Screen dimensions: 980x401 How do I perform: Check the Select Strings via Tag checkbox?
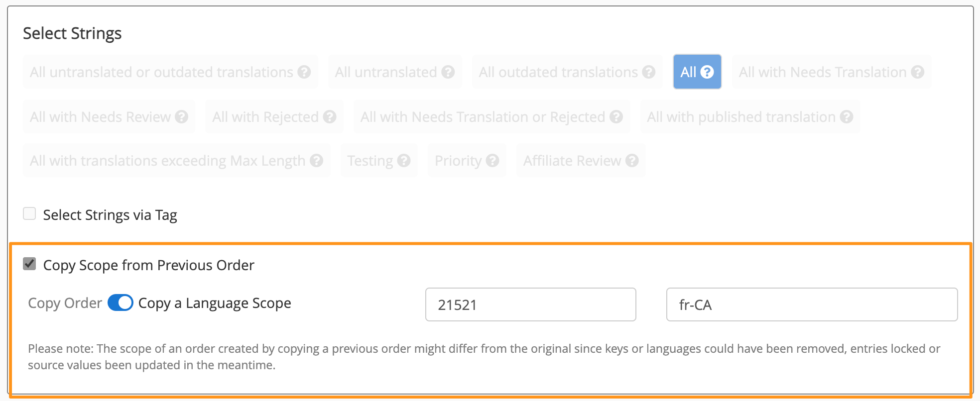29,214
